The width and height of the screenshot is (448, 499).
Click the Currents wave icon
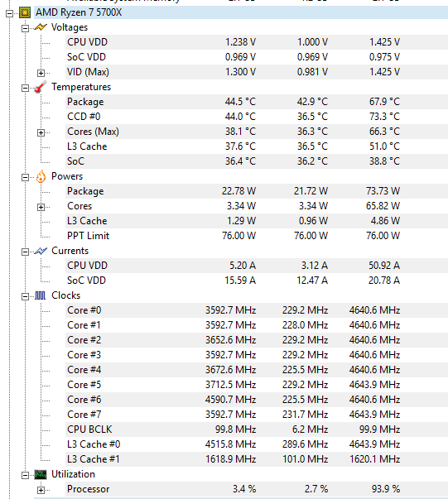41,251
